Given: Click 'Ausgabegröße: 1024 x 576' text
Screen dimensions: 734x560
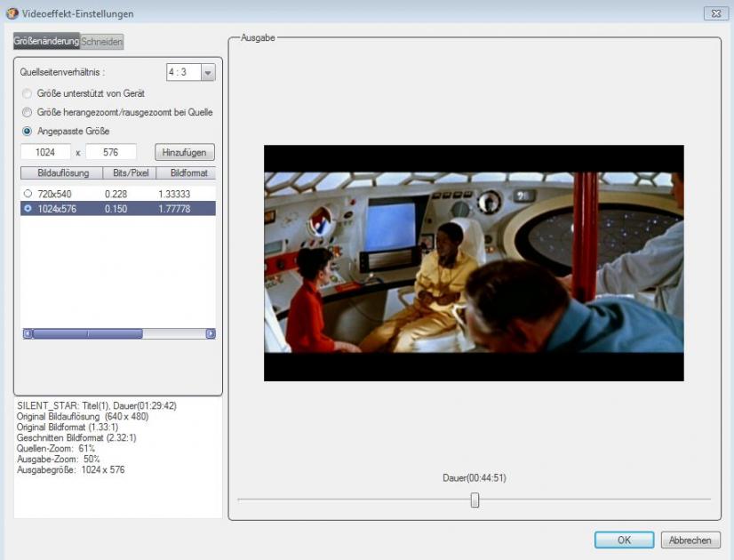Looking at the screenshot, I should coord(71,469).
